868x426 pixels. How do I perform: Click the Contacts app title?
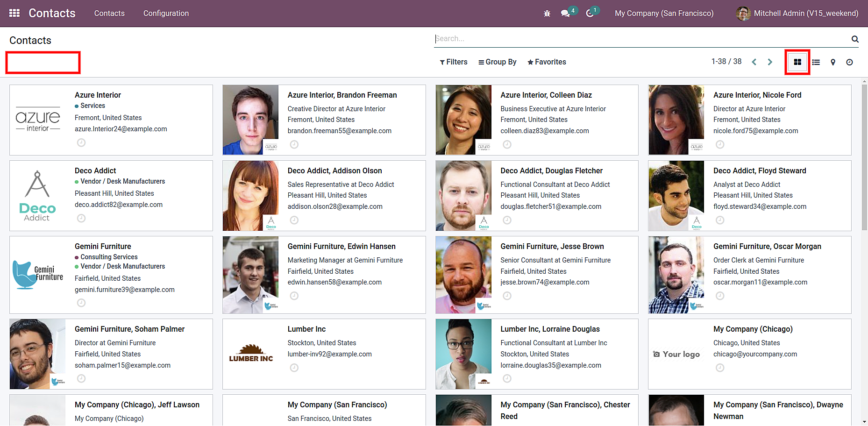(52, 13)
